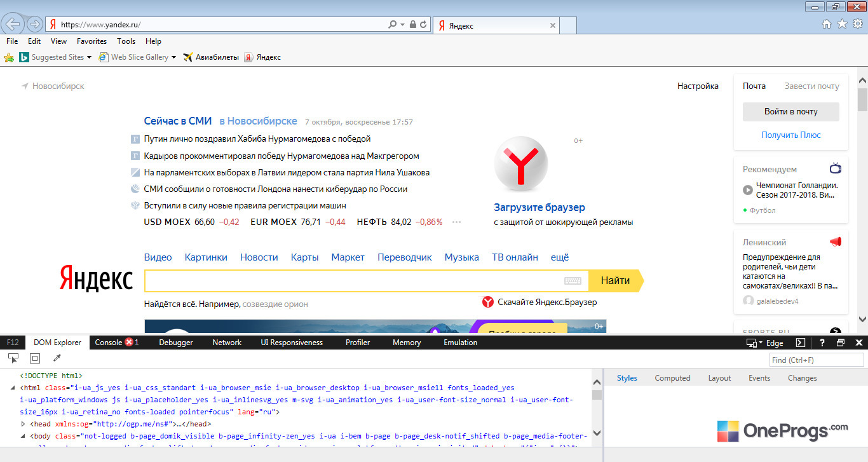Switch to the Events tab

(x=759, y=378)
